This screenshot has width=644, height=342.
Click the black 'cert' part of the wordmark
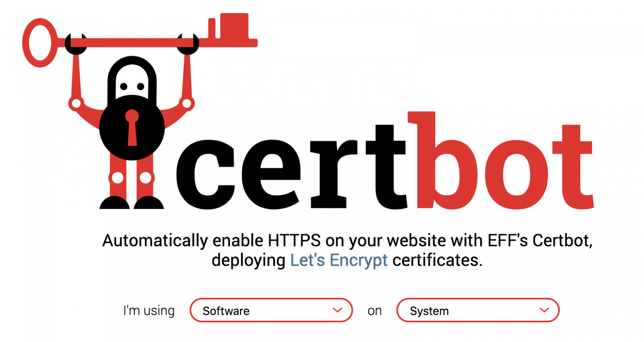293,168
